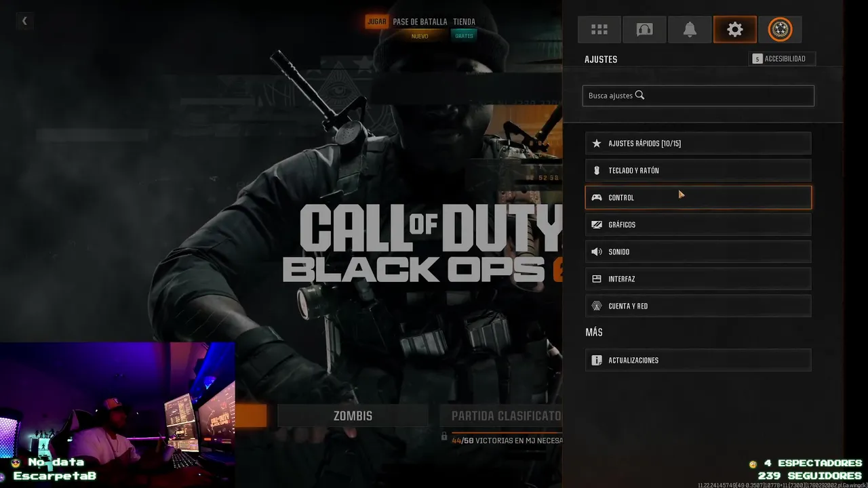Open Sonido settings

698,252
